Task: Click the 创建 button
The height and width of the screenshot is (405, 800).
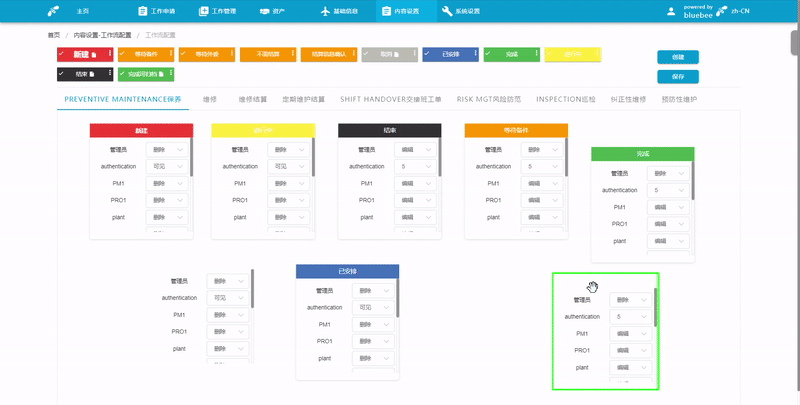Action: click(x=677, y=57)
